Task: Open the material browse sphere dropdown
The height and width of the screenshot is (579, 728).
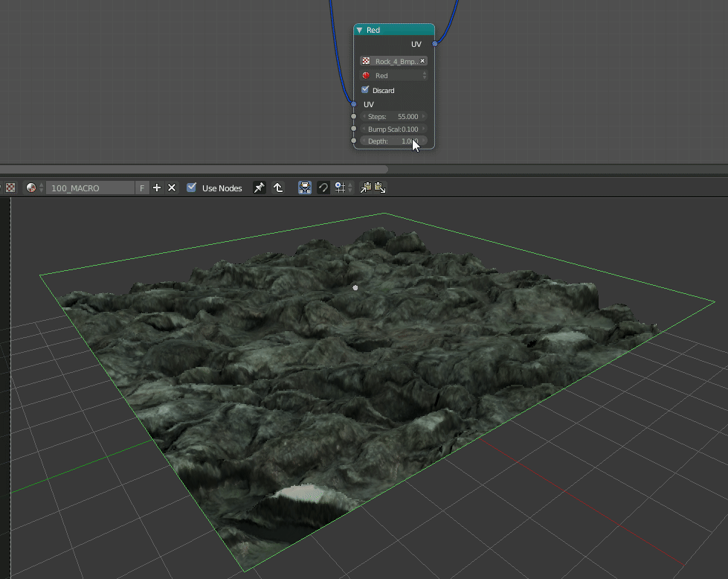Action: coord(34,188)
